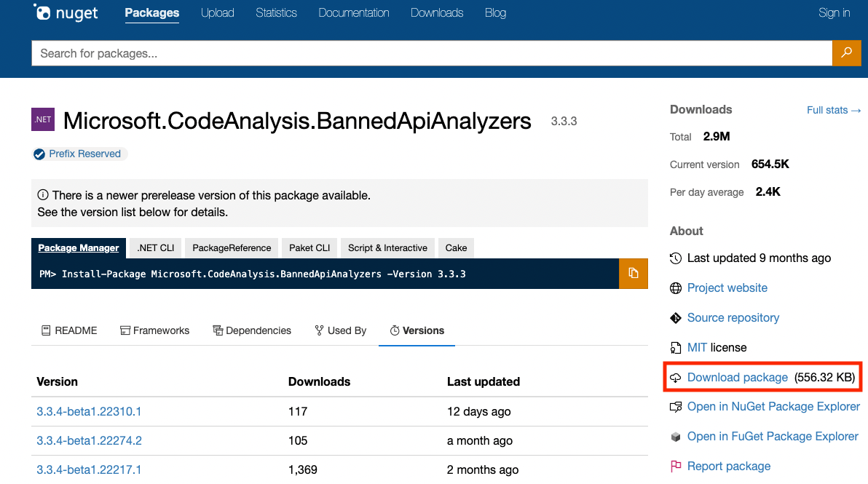Click Download package link
This screenshot has height=484, width=868.
[x=738, y=378]
